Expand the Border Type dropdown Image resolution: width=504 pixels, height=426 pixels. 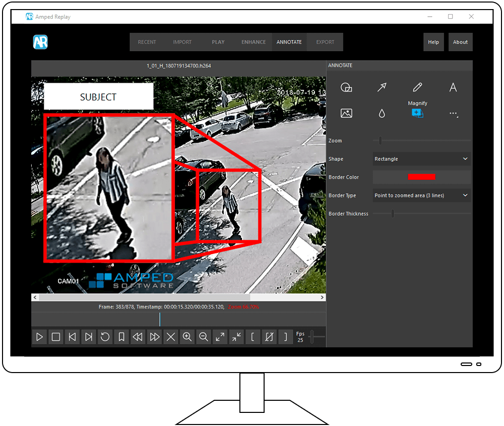(x=421, y=195)
